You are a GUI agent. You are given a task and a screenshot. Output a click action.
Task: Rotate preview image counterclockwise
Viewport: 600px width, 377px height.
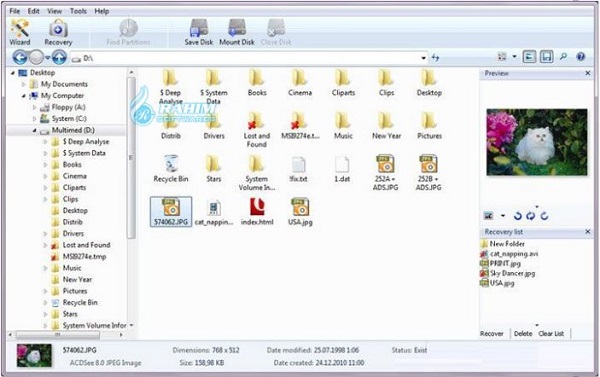[x=517, y=216]
